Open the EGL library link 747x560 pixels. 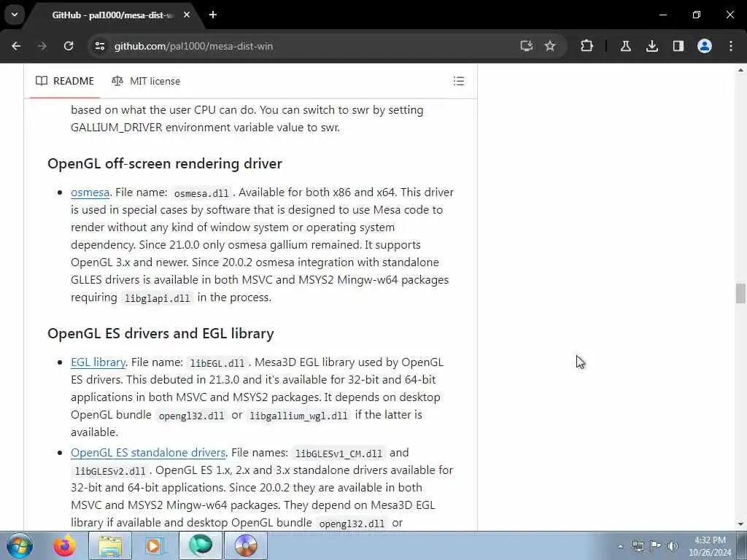(98, 362)
